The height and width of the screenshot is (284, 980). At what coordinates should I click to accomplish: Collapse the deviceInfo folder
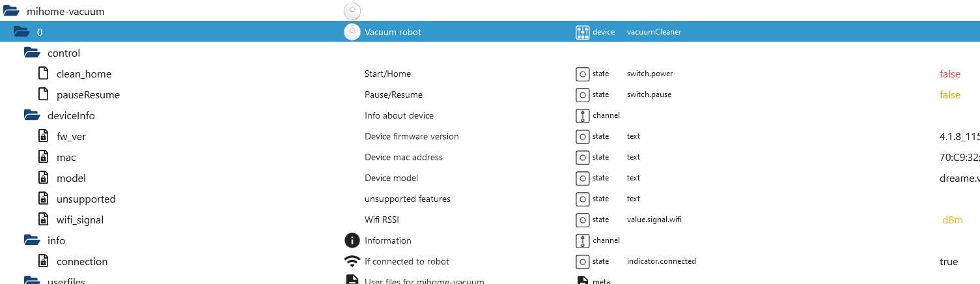(x=32, y=115)
